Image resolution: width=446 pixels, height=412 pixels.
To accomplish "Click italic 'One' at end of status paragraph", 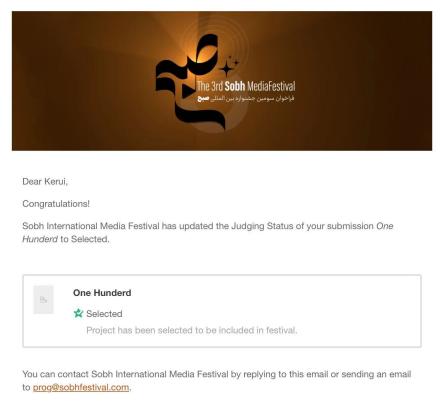I will [x=385, y=226].
